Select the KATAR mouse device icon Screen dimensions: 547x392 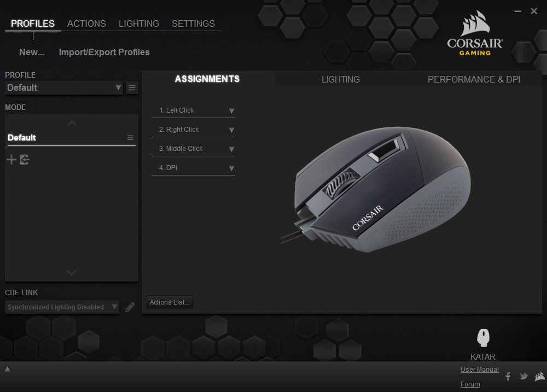[x=483, y=337]
